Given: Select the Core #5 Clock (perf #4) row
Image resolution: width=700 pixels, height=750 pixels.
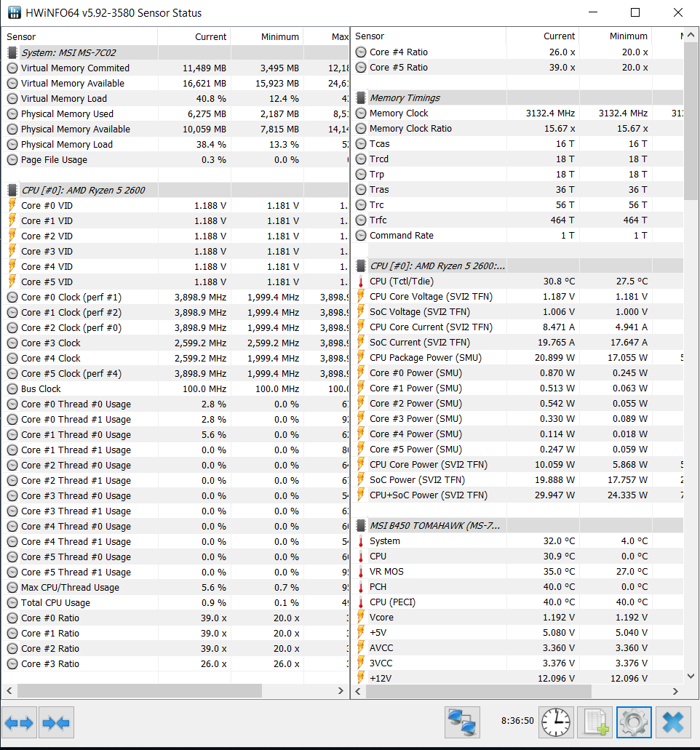Looking at the screenshot, I should (175, 374).
